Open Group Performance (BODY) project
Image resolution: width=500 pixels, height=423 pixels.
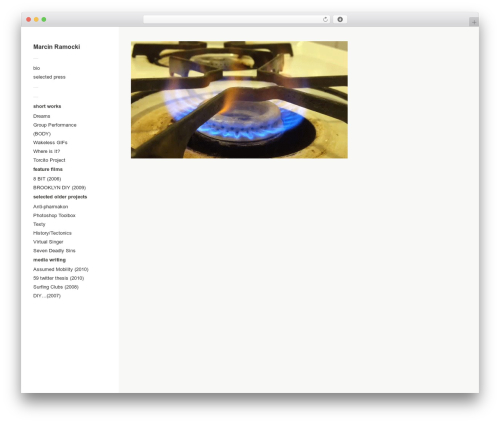point(55,129)
